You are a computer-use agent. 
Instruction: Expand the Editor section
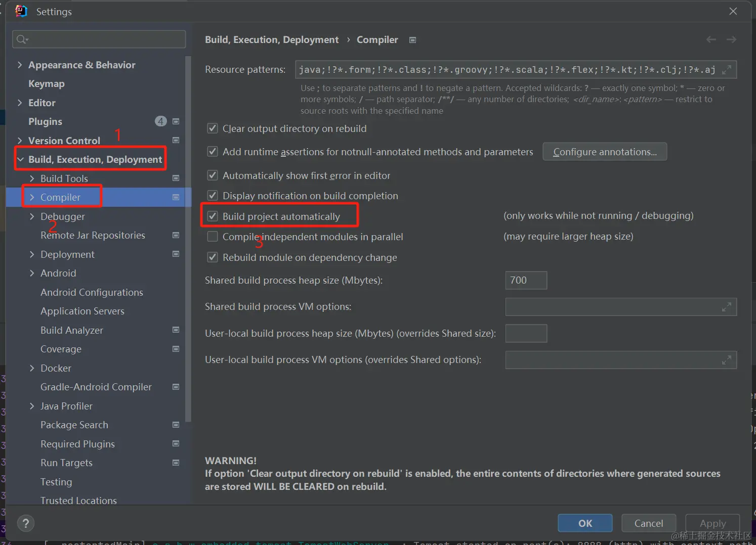point(20,103)
